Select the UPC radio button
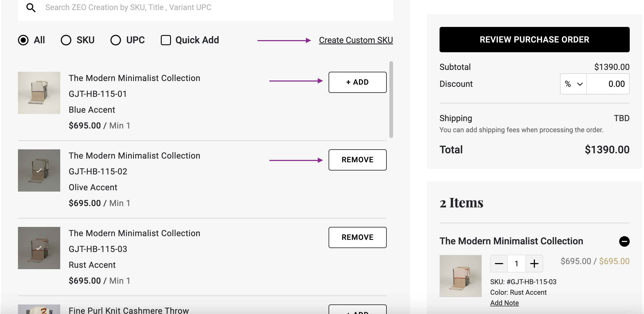Image resolution: width=644 pixels, height=314 pixels. click(115, 40)
